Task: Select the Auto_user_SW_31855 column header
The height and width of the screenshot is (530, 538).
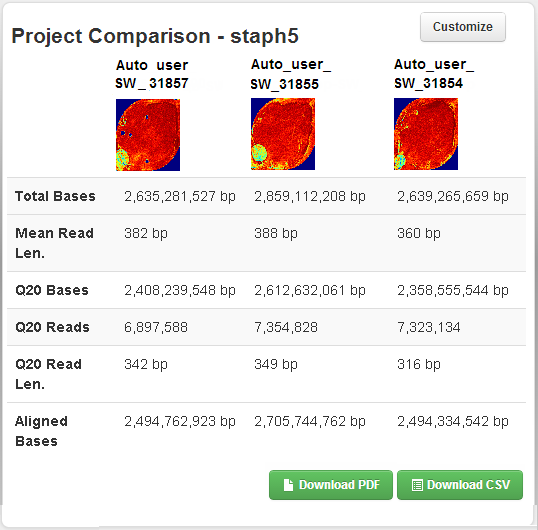Action: click(291, 74)
